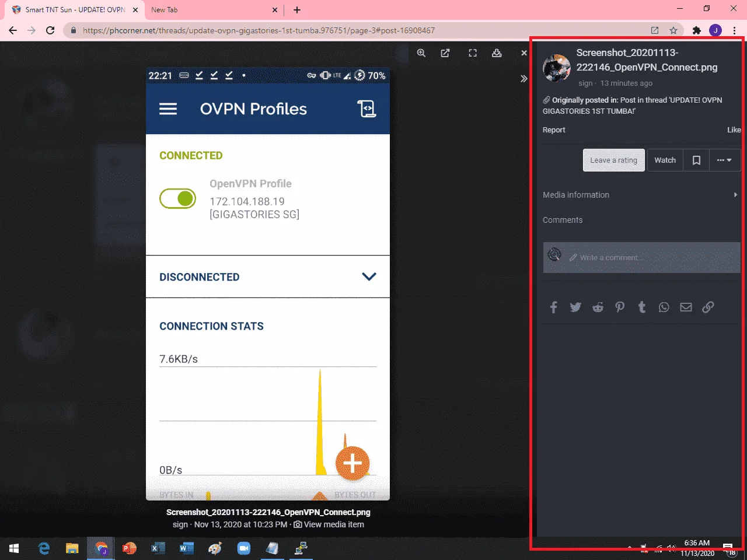
Task: Click the sign author link under image
Action: tap(180, 524)
